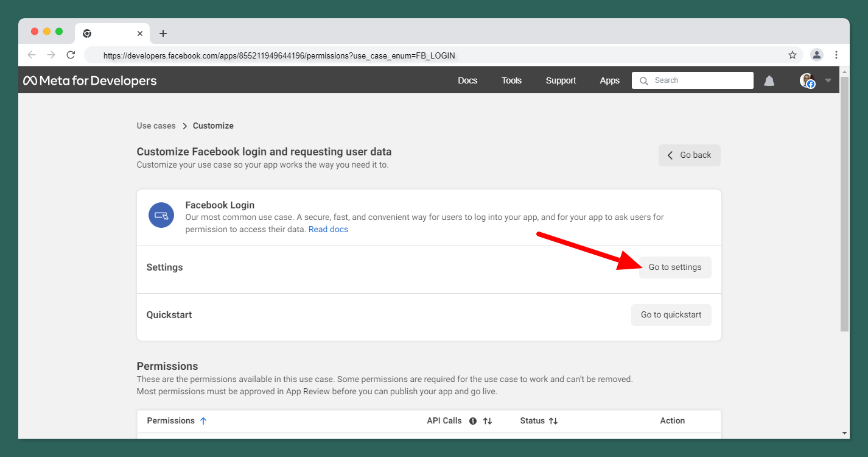This screenshot has width=868, height=457.
Task: Click the Meta for Developers logo
Action: tap(90, 80)
